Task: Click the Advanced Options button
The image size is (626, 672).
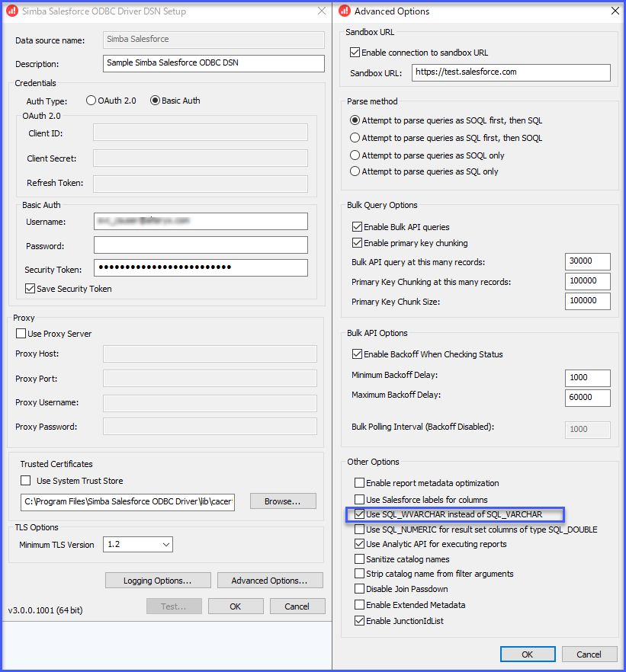Action: click(x=270, y=581)
